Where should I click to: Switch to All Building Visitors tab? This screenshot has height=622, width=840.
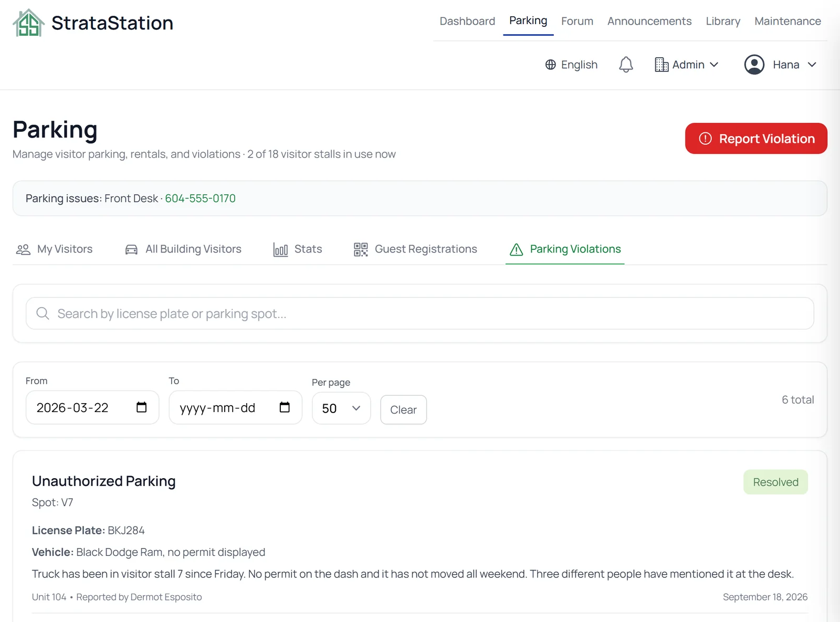[183, 249]
